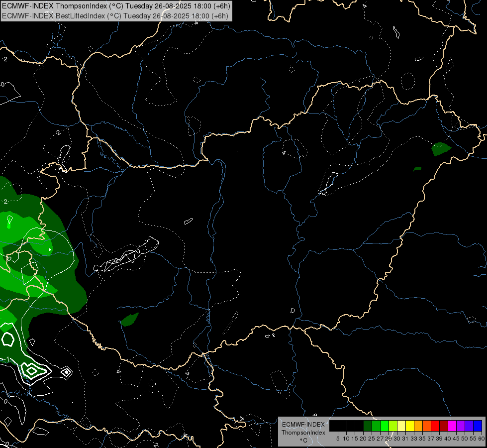Click the legend tick label 60
This screenshot has width=487, height=448.
pyautogui.click(x=482, y=439)
